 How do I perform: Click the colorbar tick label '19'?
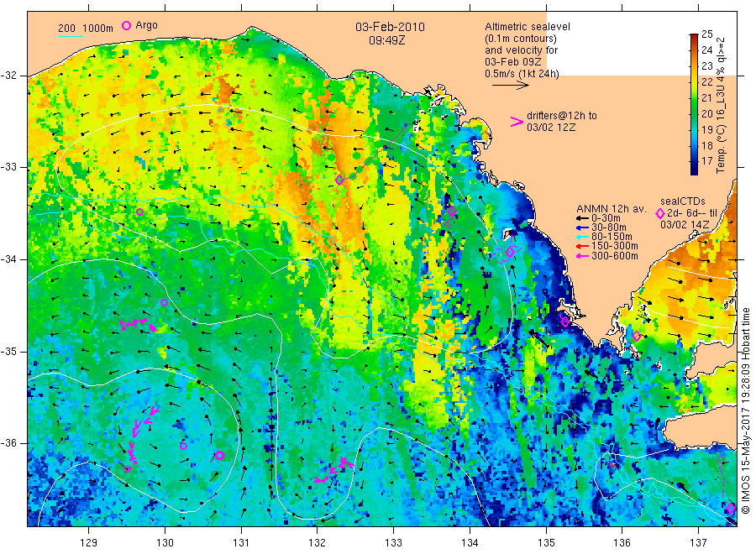[706, 129]
